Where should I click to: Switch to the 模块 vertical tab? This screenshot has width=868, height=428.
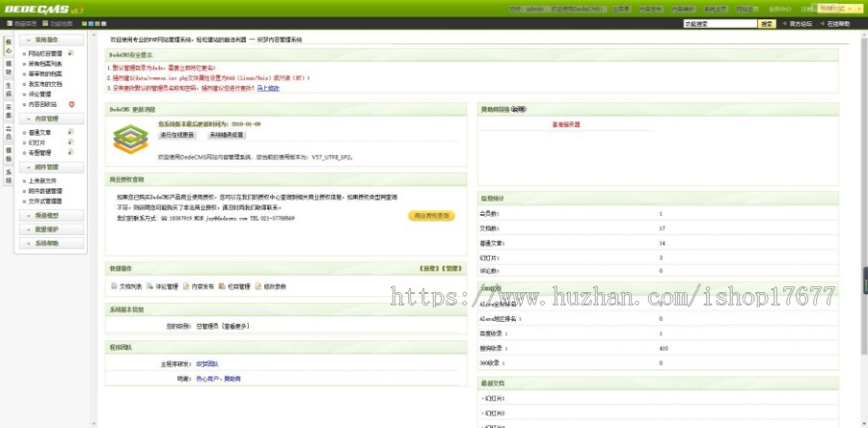9,68
